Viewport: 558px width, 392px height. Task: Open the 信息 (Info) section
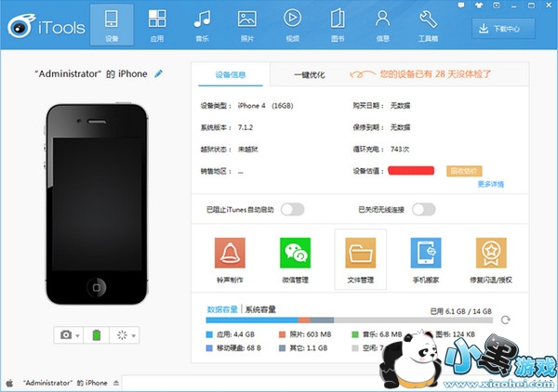click(382, 25)
